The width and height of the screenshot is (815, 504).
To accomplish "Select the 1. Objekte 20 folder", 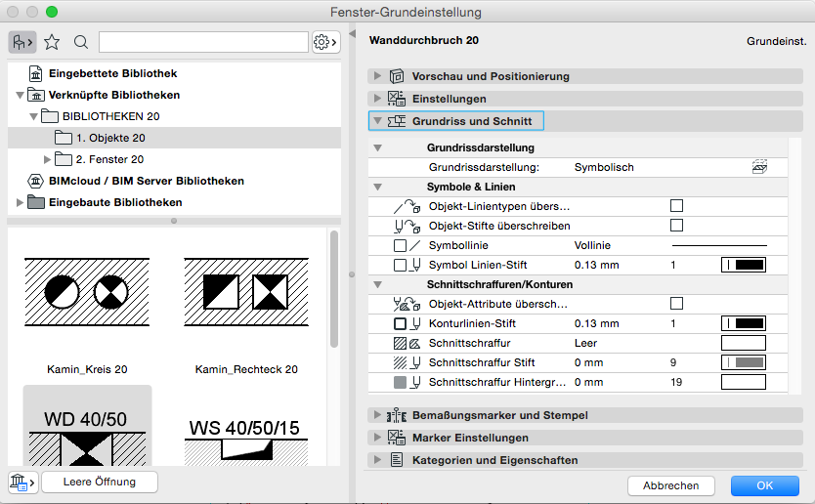I will pyautogui.click(x=110, y=138).
